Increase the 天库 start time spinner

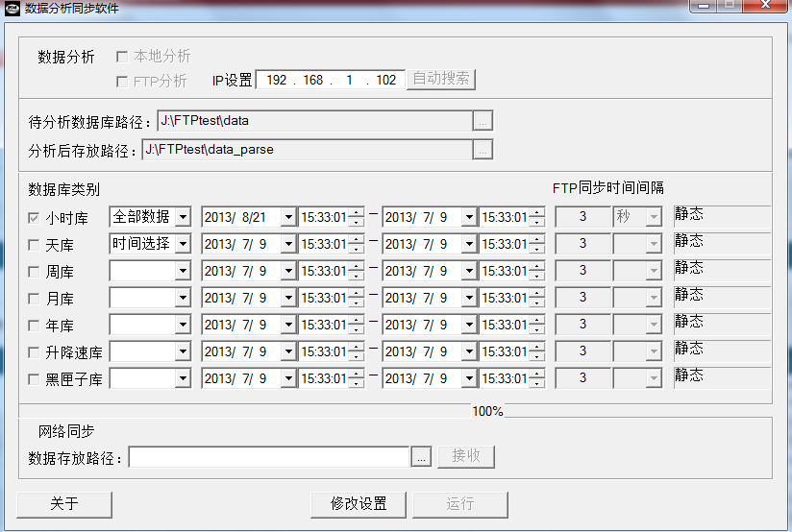[x=356, y=240]
